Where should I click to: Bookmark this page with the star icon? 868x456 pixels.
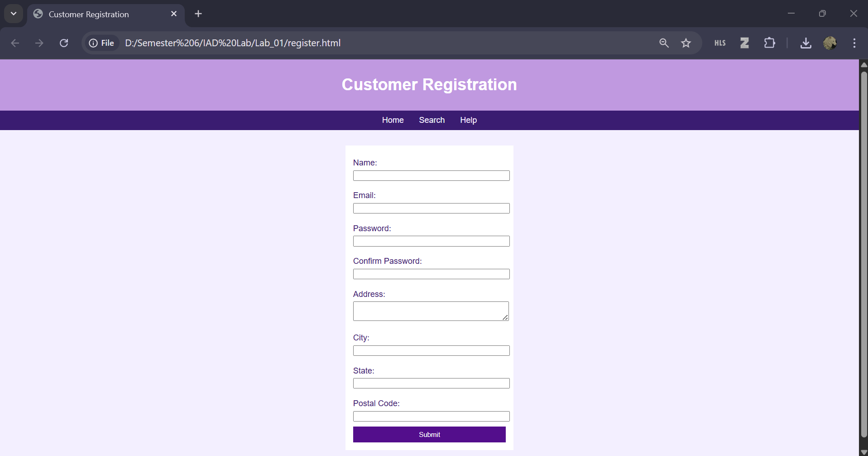pos(686,43)
